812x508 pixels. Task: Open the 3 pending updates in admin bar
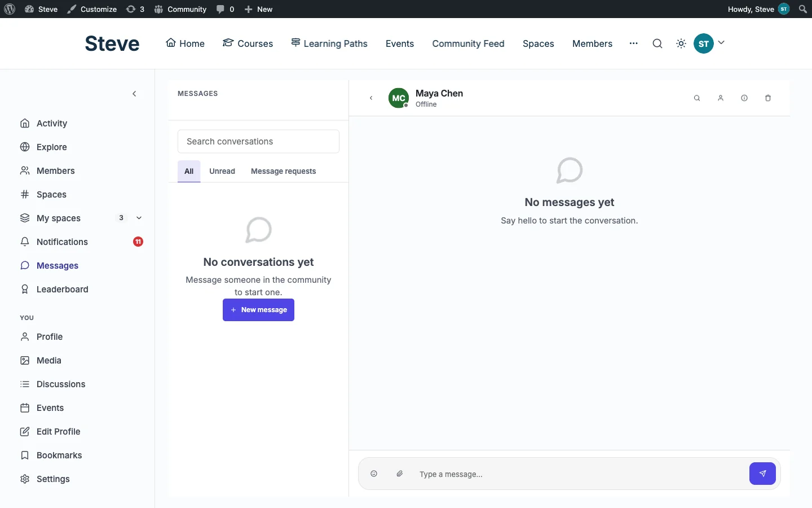click(135, 9)
